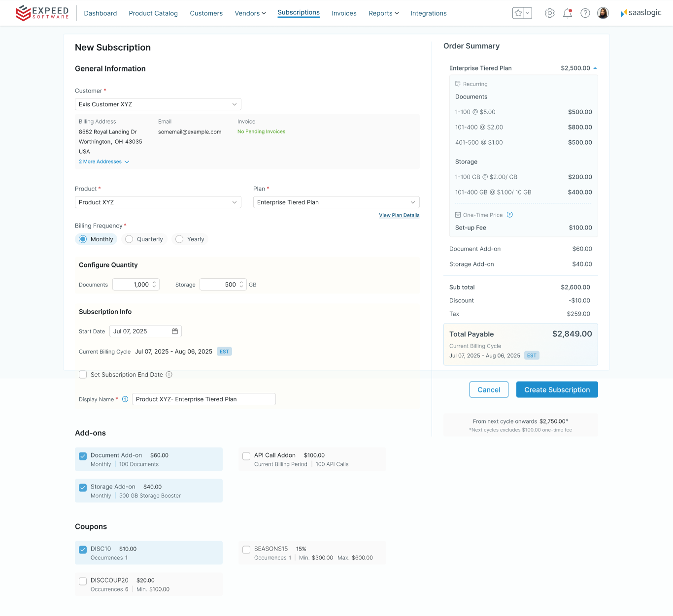This screenshot has width=673, height=616.
Task: Click the One-Time Price help icon
Action: (510, 215)
